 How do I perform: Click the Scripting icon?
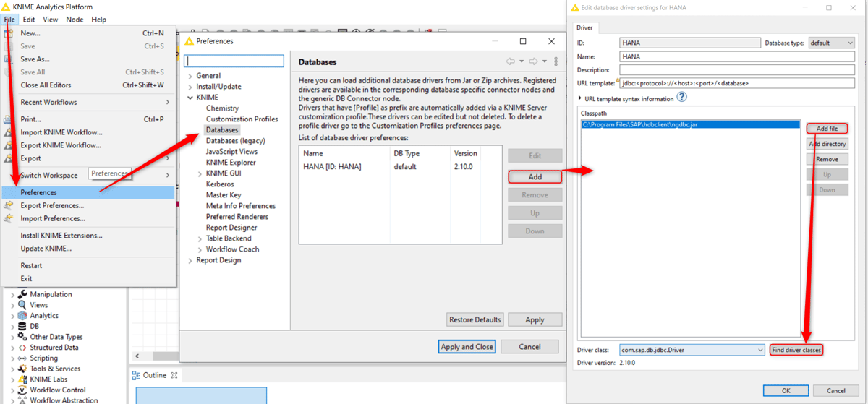coord(22,358)
